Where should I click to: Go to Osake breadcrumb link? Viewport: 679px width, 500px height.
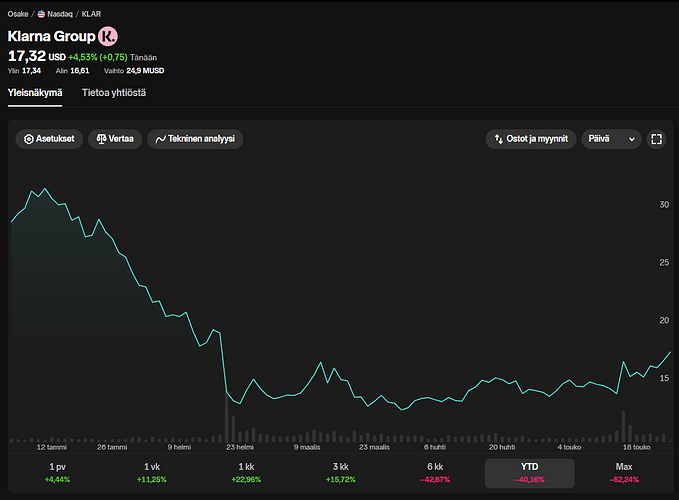tap(18, 14)
